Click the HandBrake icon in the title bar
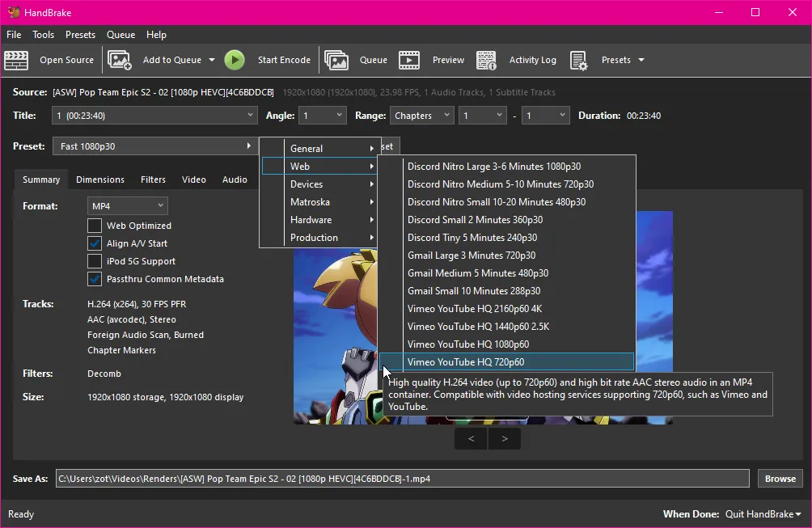812x528 pixels. coord(15,12)
